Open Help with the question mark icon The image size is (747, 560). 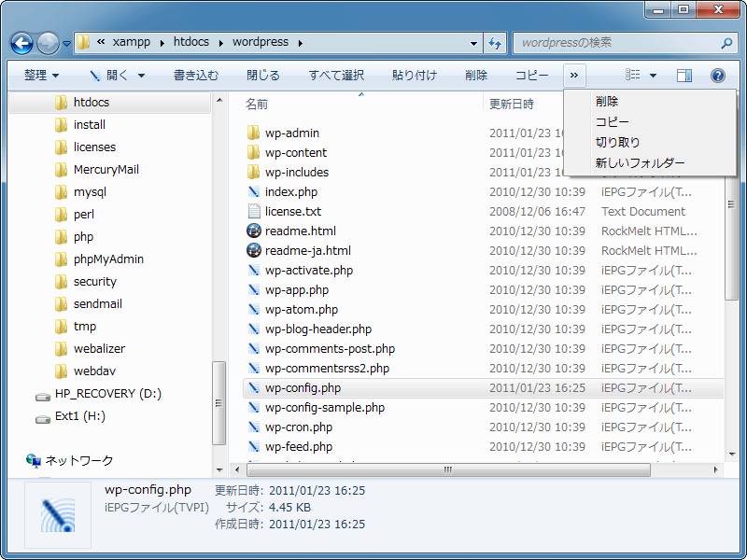(x=717, y=76)
